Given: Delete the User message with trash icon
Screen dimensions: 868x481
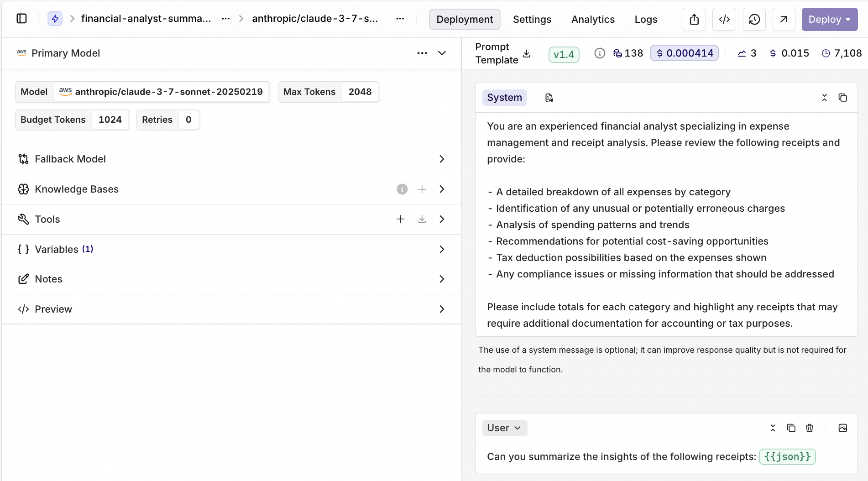Looking at the screenshot, I should 810,428.
